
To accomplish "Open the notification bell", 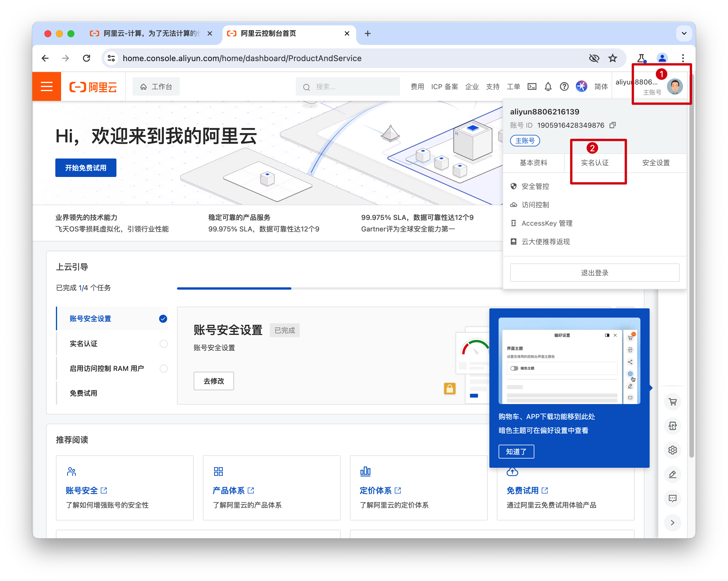I will tap(548, 87).
